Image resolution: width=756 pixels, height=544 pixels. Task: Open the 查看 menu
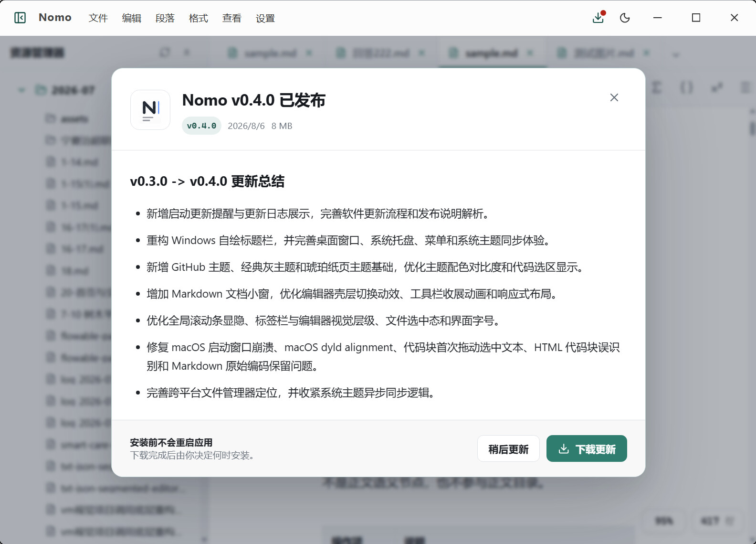(x=232, y=18)
